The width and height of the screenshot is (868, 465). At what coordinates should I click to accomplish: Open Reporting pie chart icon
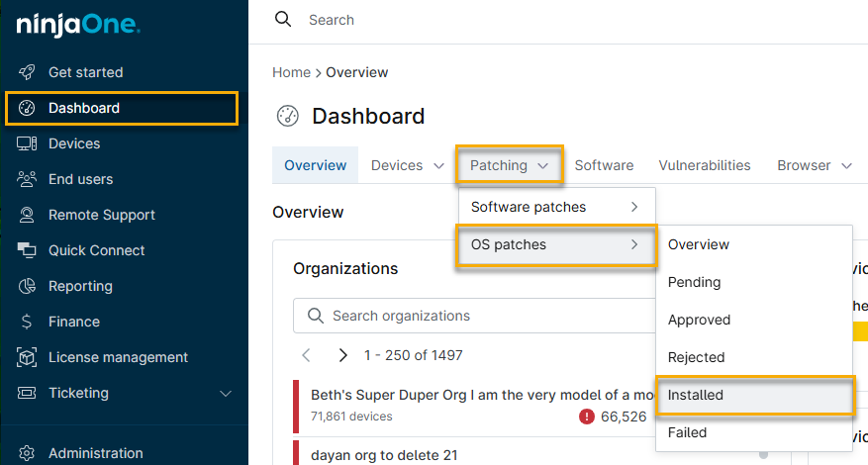click(x=28, y=286)
